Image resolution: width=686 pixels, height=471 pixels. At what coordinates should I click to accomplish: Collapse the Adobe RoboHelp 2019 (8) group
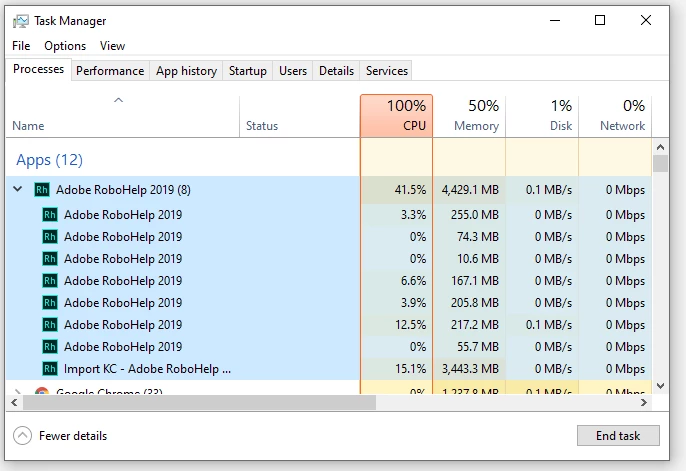[18, 189]
